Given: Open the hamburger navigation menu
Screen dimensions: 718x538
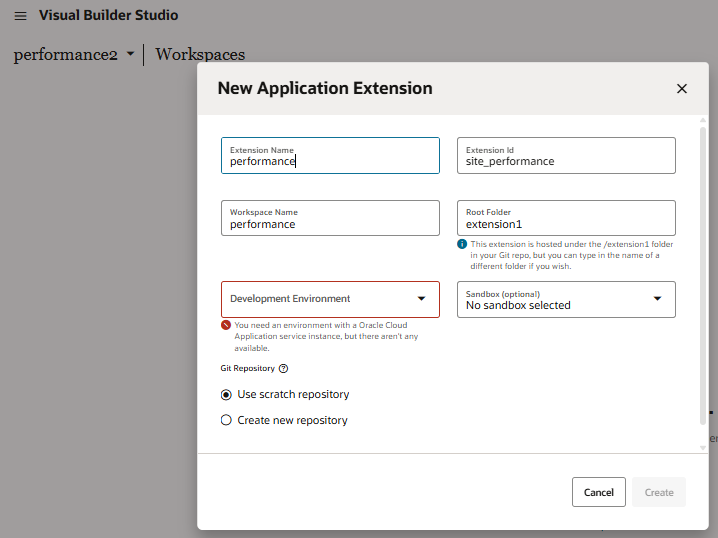Looking at the screenshot, I should pos(20,16).
